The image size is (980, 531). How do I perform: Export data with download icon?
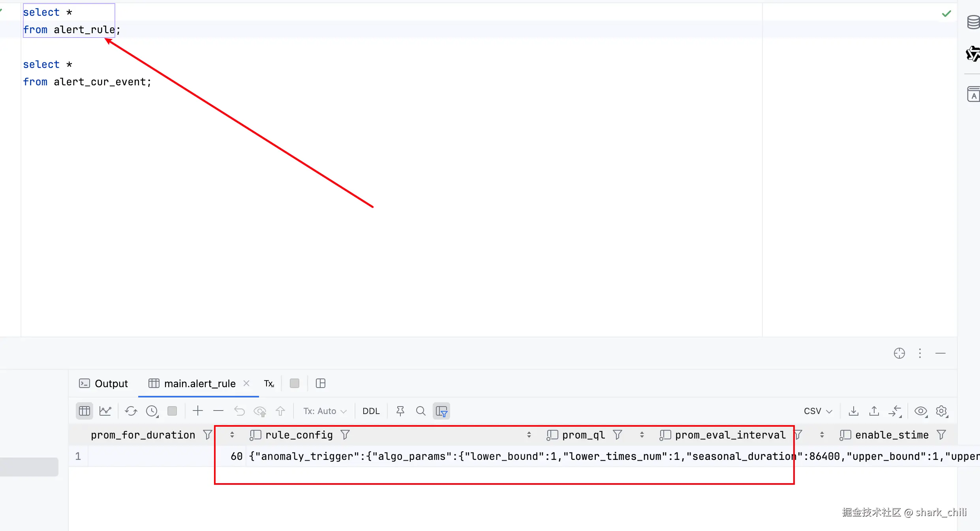coord(853,411)
